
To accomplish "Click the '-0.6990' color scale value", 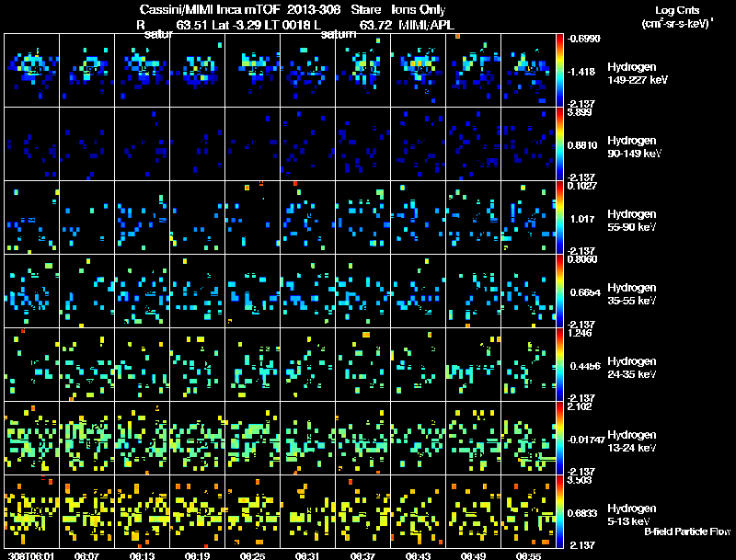I will [x=583, y=39].
